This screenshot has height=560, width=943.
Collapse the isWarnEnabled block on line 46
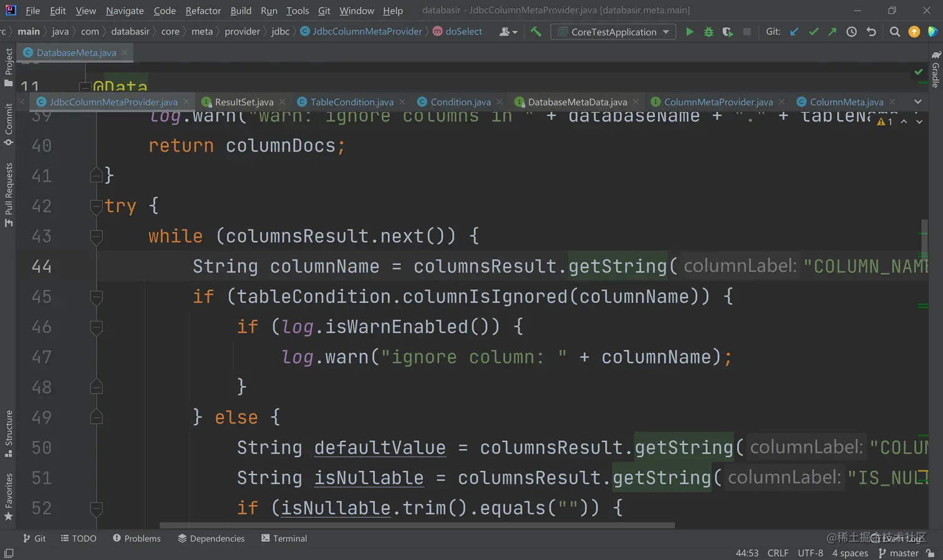click(x=96, y=327)
